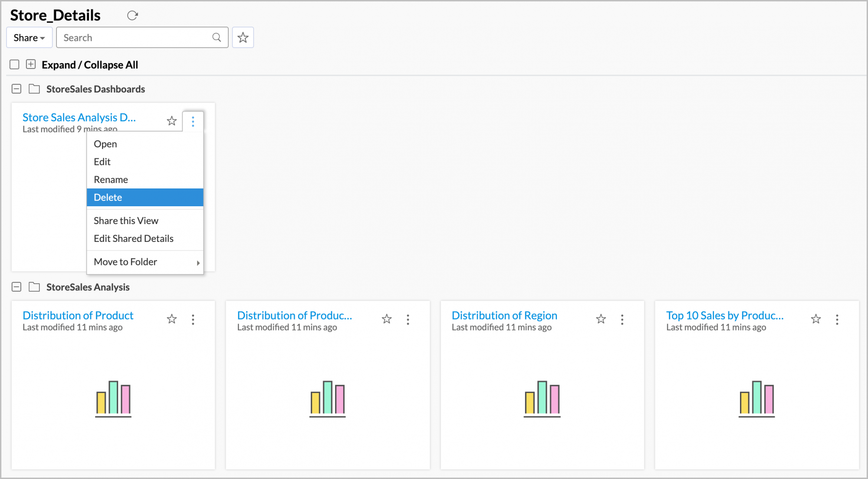
Task: Open the three-dot menu of Store Sales Analysis
Action: point(193,121)
